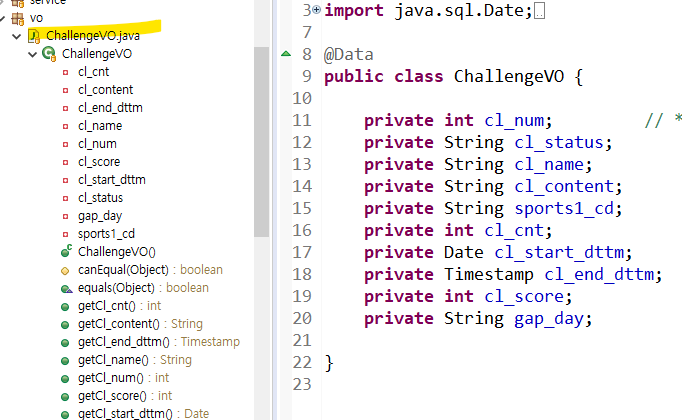Collapse the ChallengeVO.java file node
The width and height of the screenshot is (682, 420).
click(17, 36)
